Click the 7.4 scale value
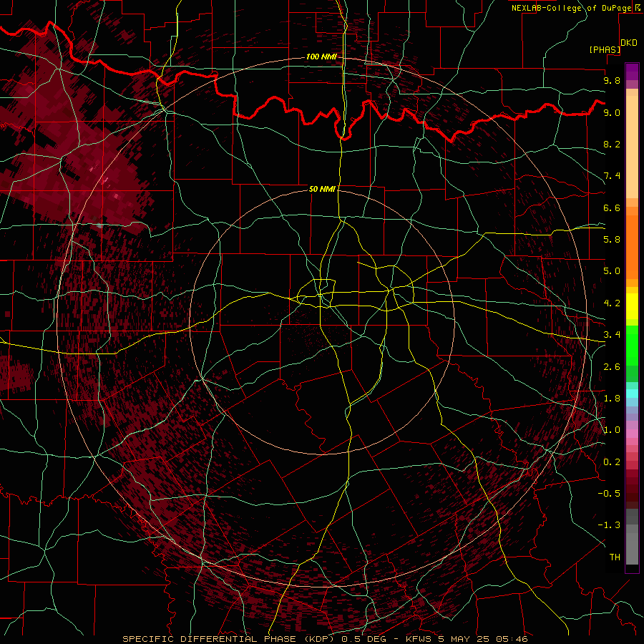The height and width of the screenshot is (644, 644). tap(612, 176)
